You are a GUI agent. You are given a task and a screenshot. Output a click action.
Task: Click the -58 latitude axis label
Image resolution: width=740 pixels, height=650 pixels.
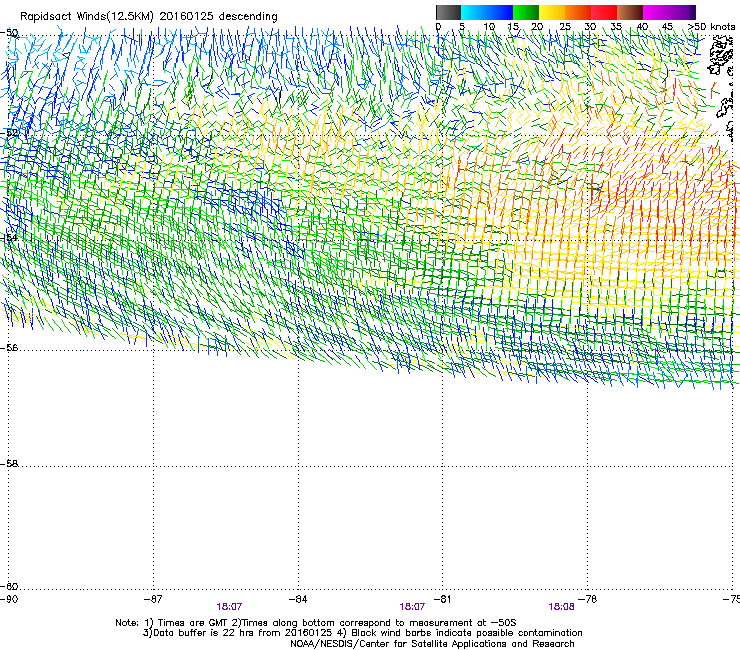pos(9,464)
